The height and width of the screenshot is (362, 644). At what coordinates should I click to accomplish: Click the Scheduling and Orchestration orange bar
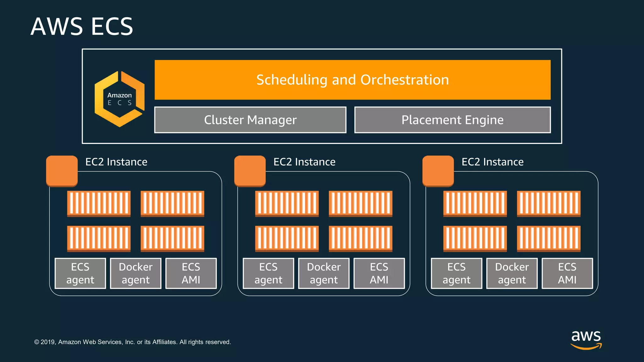coord(353,80)
